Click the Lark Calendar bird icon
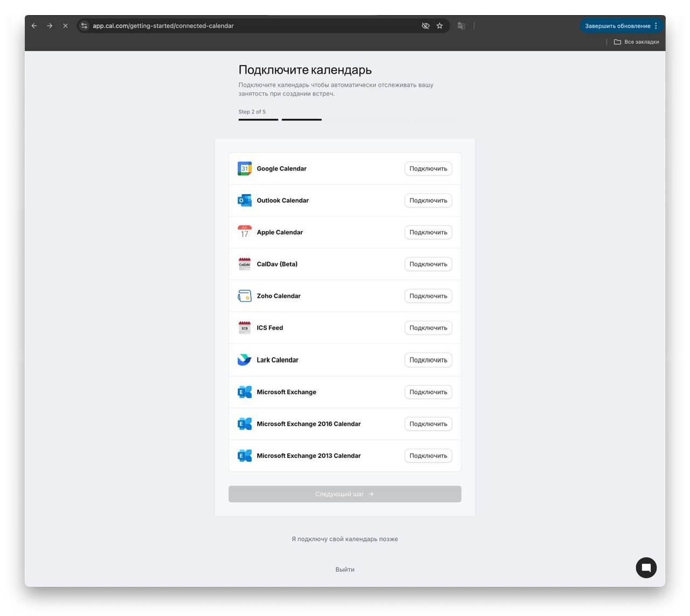 click(245, 360)
